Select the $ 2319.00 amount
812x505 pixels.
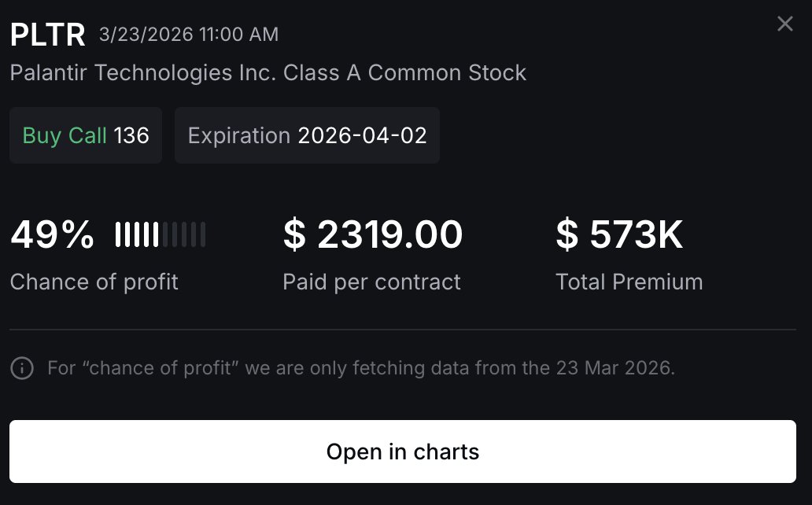[x=373, y=235]
